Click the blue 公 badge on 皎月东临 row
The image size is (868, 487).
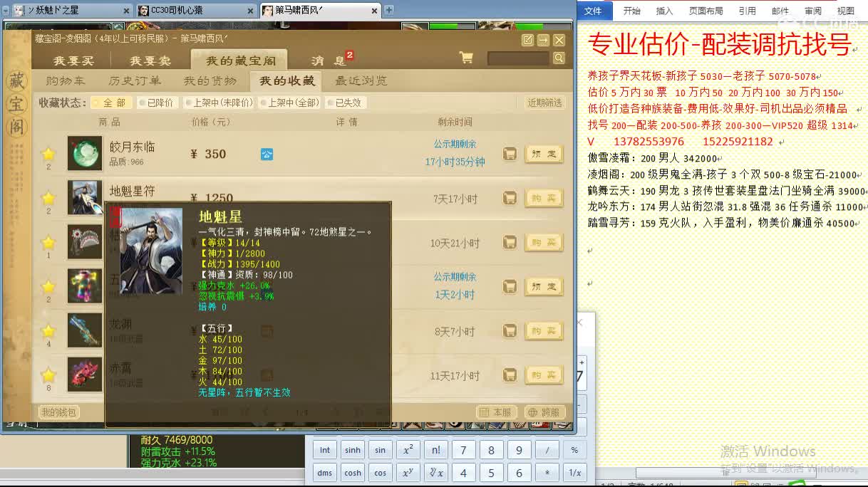tap(267, 154)
